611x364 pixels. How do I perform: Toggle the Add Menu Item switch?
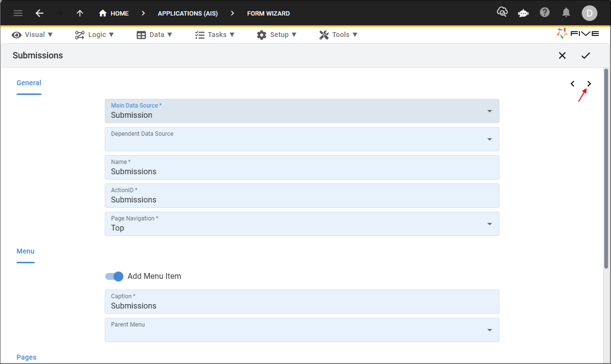point(115,276)
